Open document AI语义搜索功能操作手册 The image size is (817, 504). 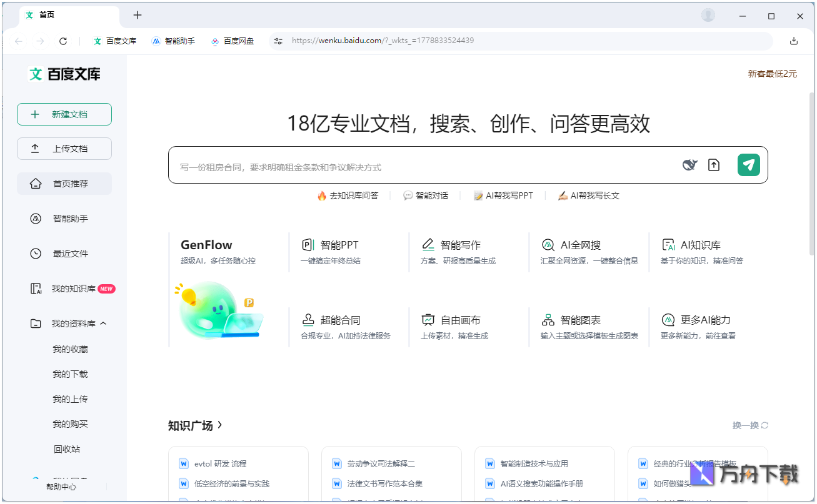click(542, 483)
